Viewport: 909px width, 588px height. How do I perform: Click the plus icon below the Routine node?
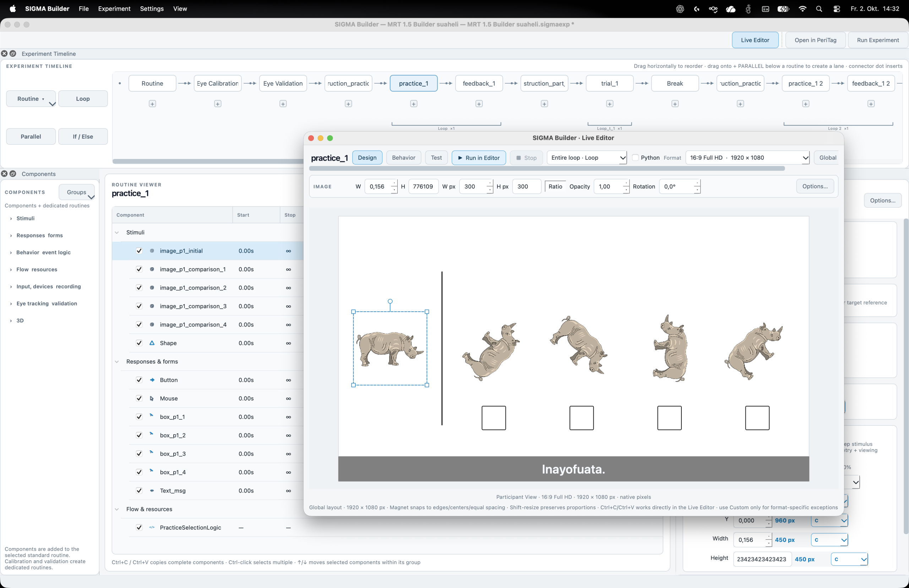coord(152,104)
